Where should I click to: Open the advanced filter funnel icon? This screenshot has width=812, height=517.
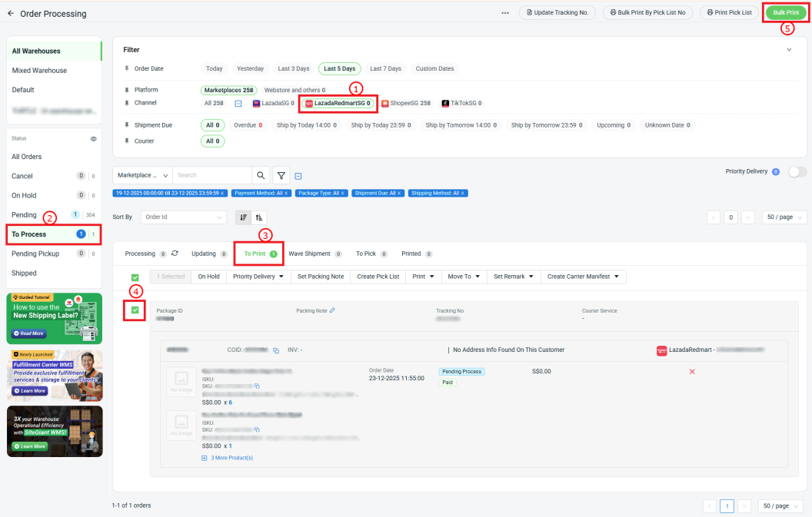point(281,175)
